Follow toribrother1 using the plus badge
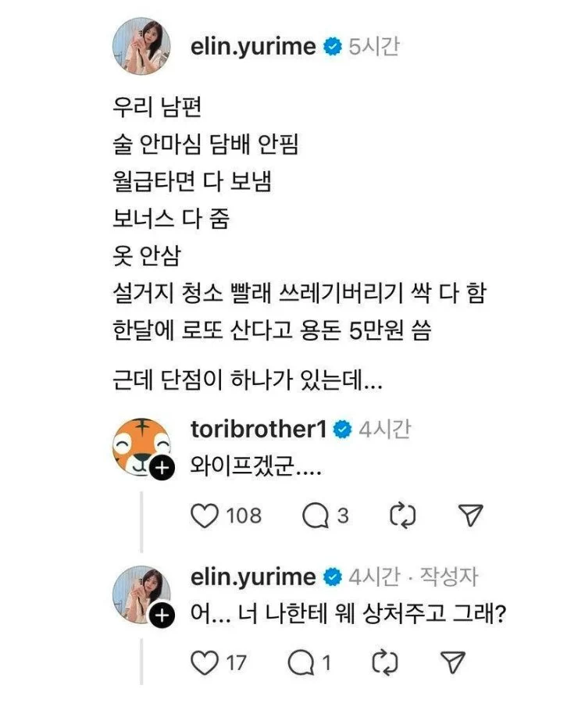This screenshot has height=728, width=585. (160, 469)
